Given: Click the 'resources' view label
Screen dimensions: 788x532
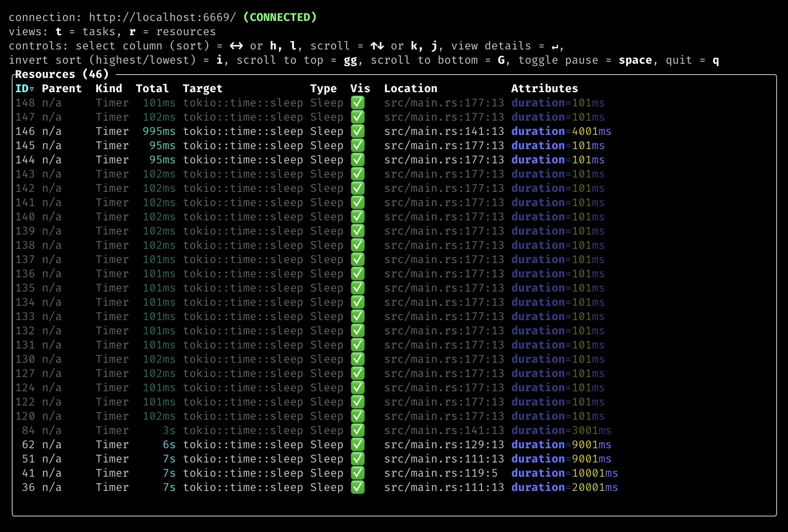Looking at the screenshot, I should pyautogui.click(x=186, y=31).
